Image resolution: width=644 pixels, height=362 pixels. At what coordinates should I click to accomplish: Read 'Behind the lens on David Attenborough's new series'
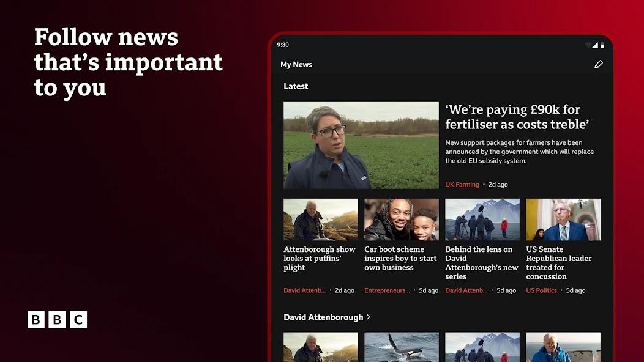coord(482,263)
